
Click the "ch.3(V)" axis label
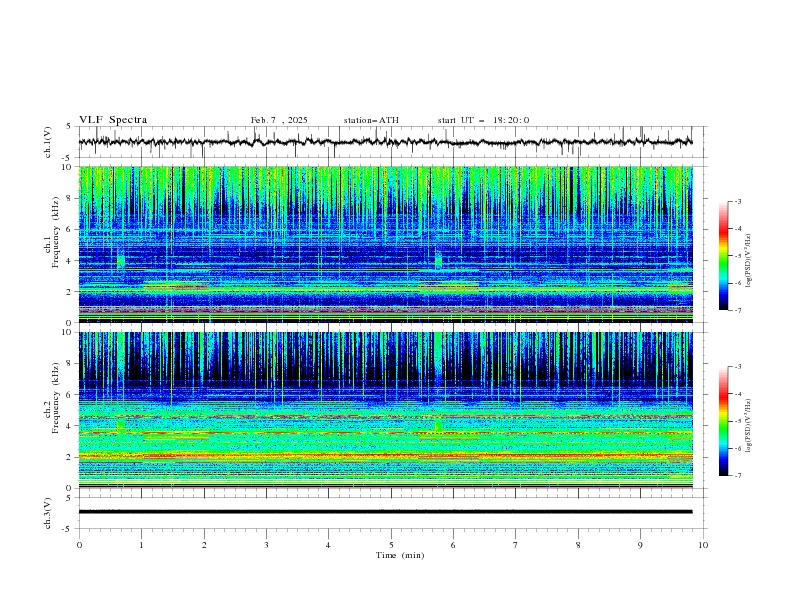[48, 513]
